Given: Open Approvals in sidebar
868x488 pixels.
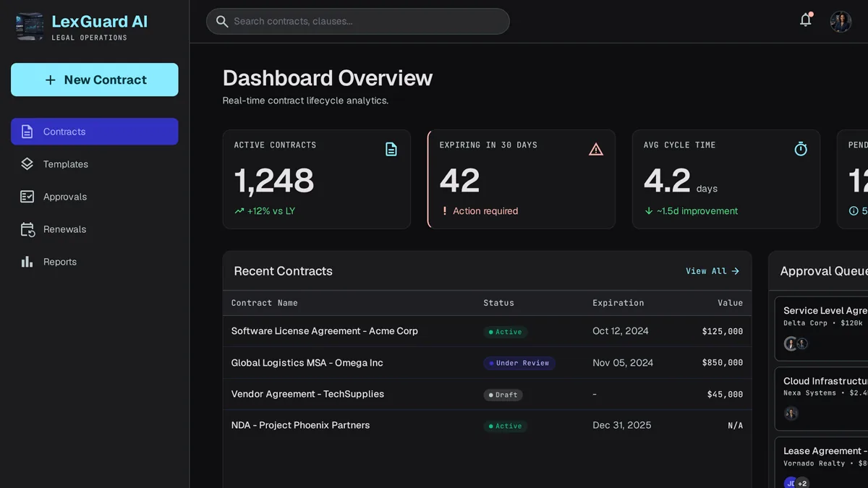Looking at the screenshot, I should point(95,197).
